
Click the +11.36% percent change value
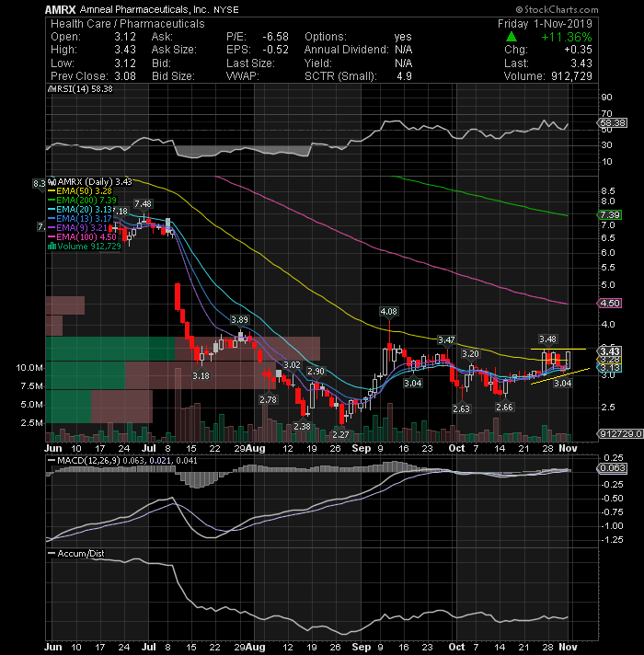point(567,37)
